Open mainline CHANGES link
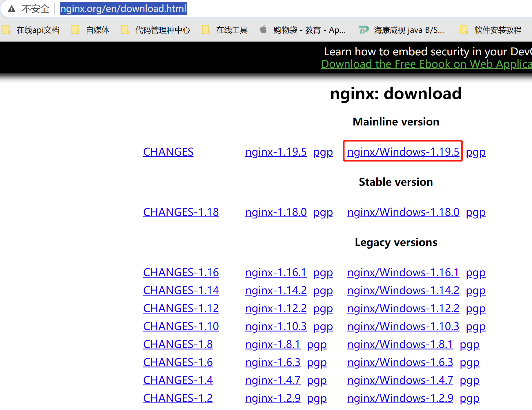This screenshot has height=410, width=532. click(168, 152)
